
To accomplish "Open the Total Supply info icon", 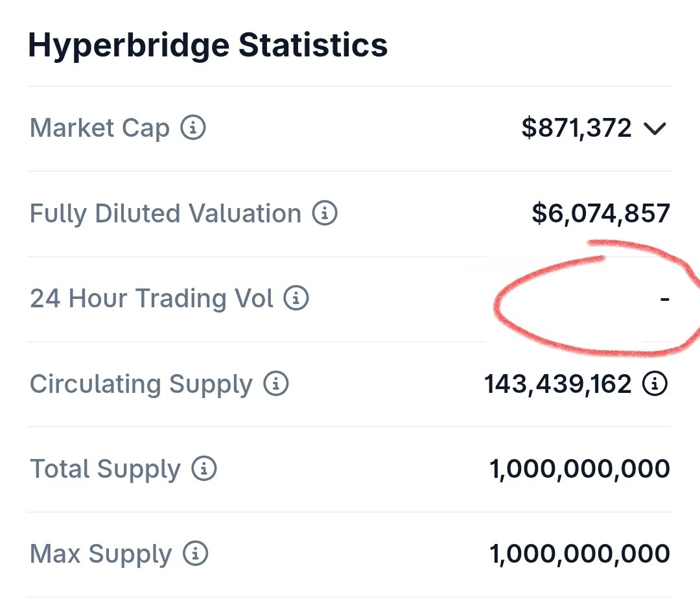I will point(204,469).
